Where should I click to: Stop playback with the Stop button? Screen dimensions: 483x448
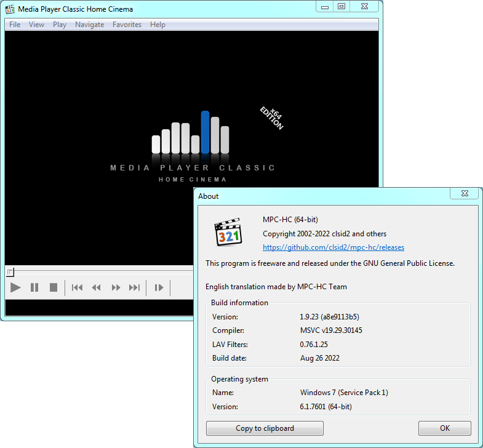[54, 287]
